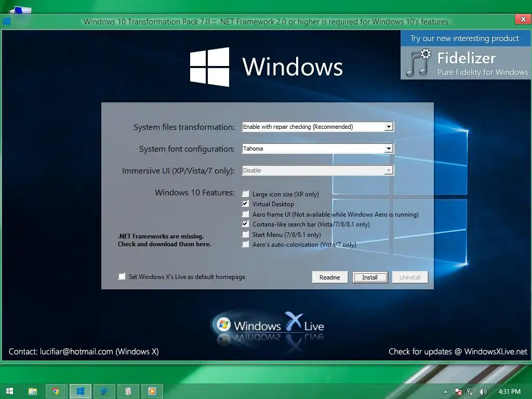Click the "Immersive UI (XP/Vista/7 only):" label
This screenshot has height=399, width=532.
pos(178,170)
